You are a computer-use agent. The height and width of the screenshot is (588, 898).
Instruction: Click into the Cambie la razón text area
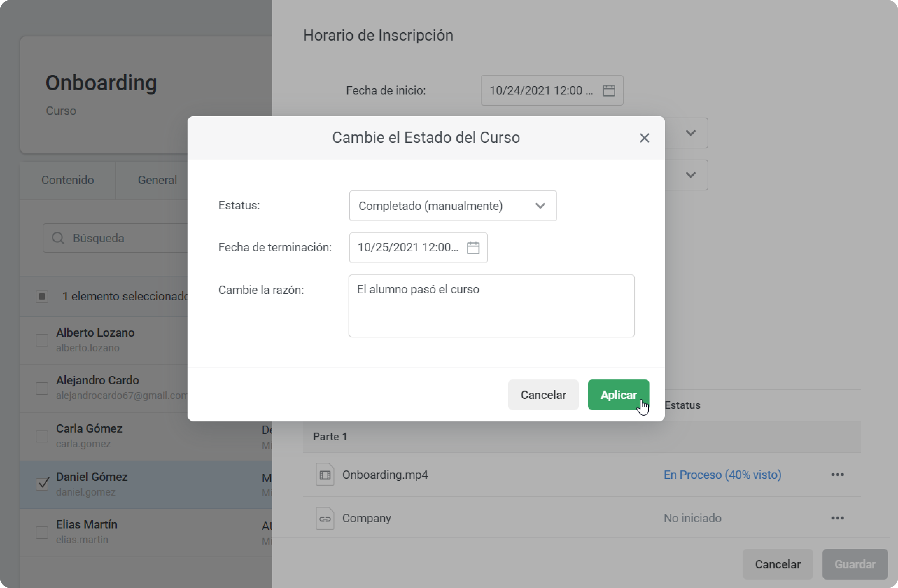tap(491, 306)
